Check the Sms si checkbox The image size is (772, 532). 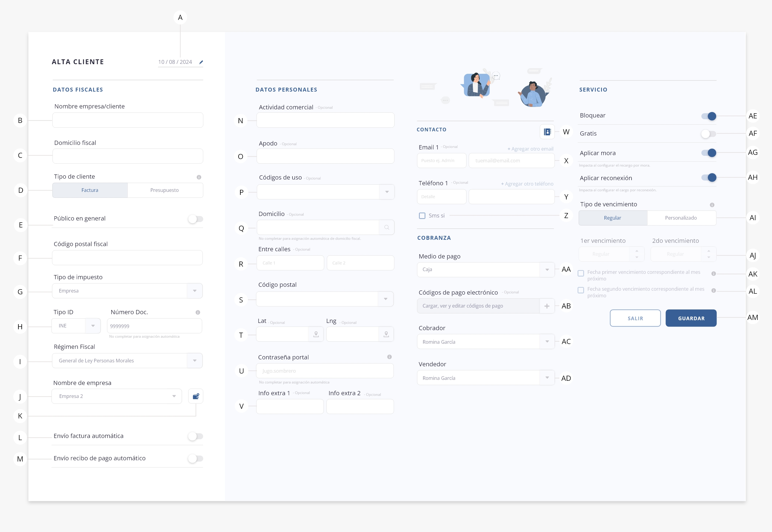pos(422,216)
